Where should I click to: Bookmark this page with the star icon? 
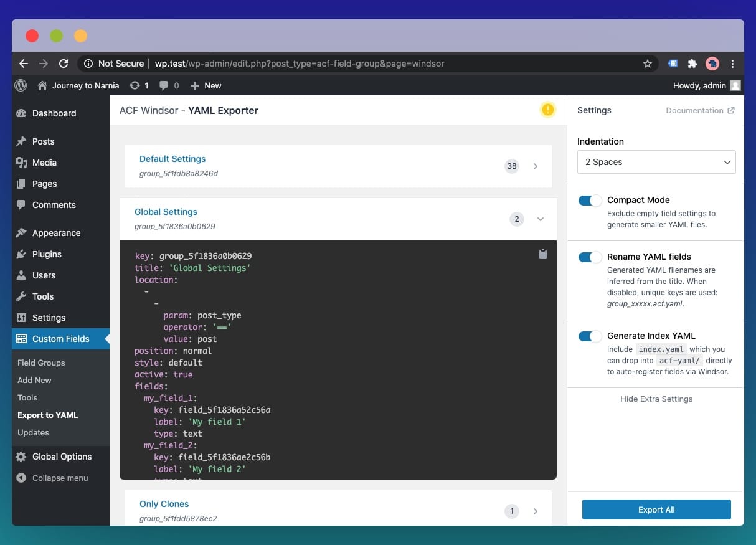point(648,64)
